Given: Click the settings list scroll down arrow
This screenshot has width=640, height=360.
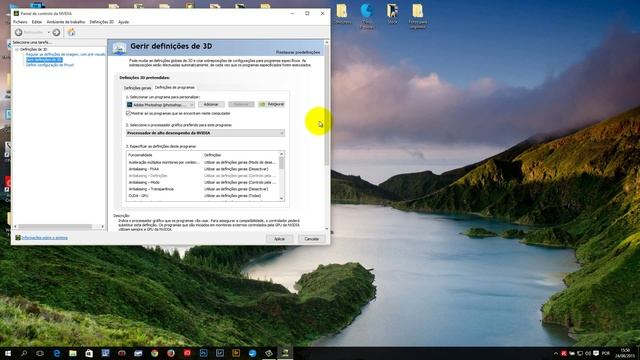Looking at the screenshot, I should 281,198.
